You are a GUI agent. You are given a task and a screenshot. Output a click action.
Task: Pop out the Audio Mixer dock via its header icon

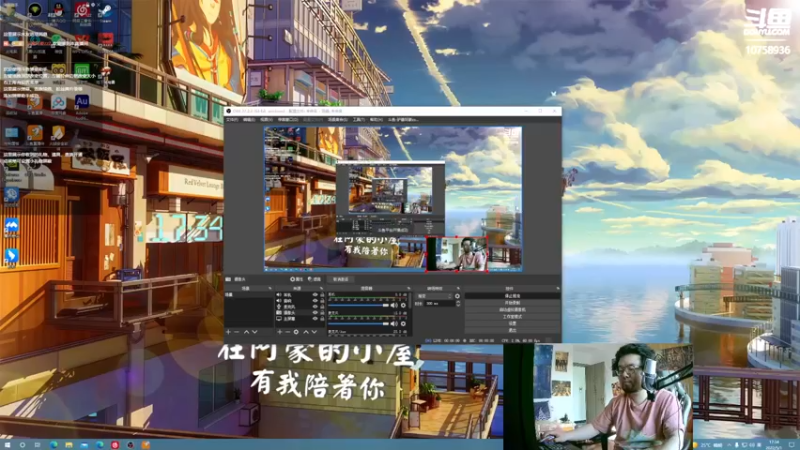click(408, 288)
